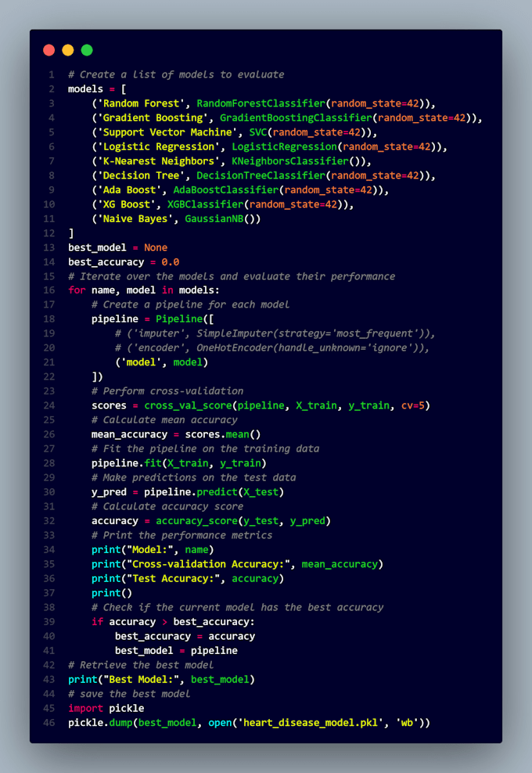Click the string 'Random Forest'
Viewport: 532px width, 773px height.
(141, 103)
